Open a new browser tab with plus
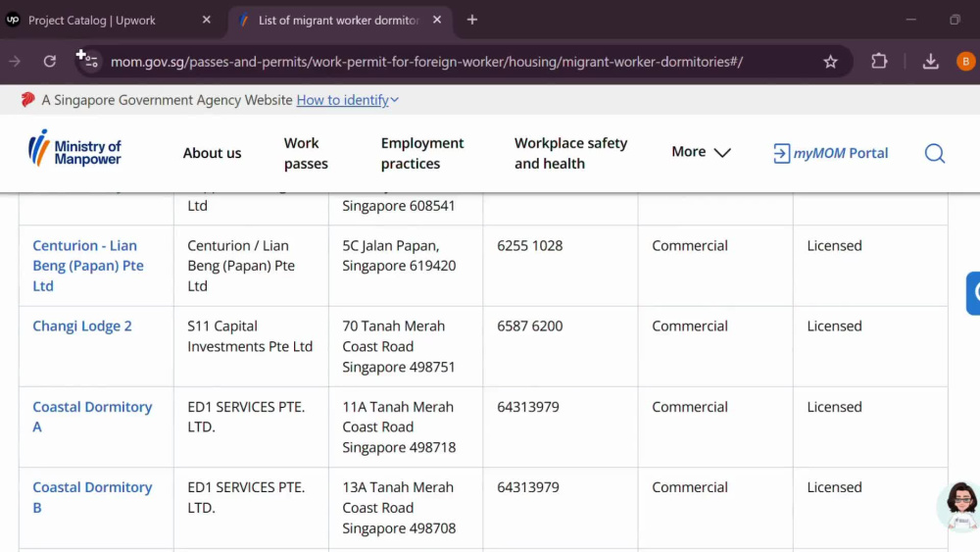This screenshot has height=552, width=980. tap(472, 20)
